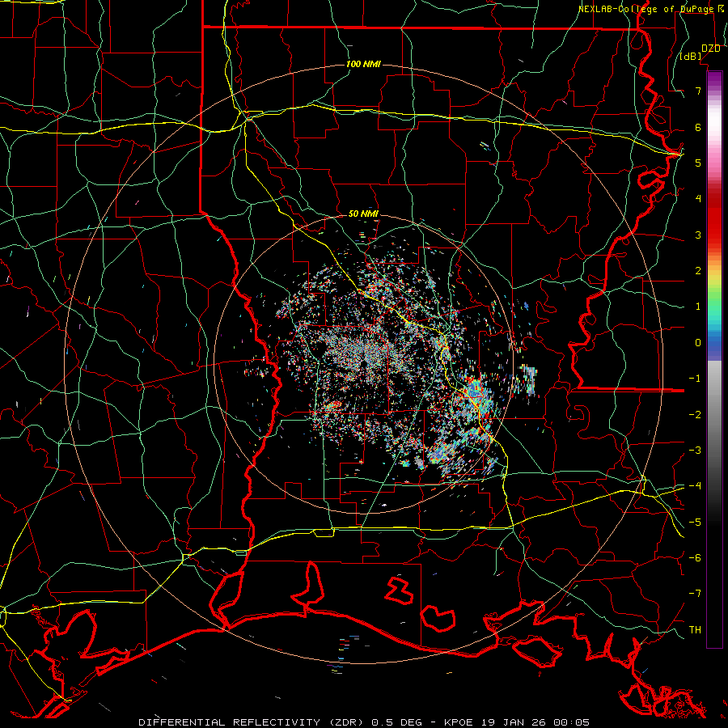Screen dimensions: 728x728
Task: Click the 6 tick on color scale
Action: [698, 127]
